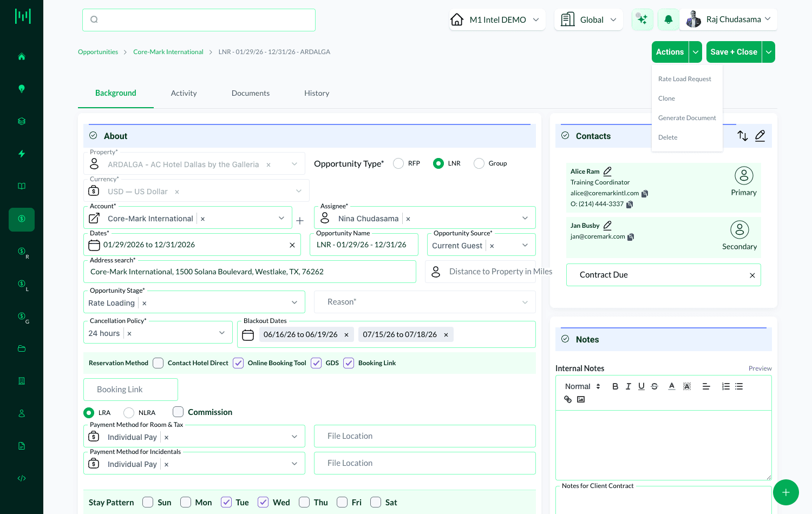Uncheck Tue in the Stay Pattern
The image size is (812, 514).
226,502
